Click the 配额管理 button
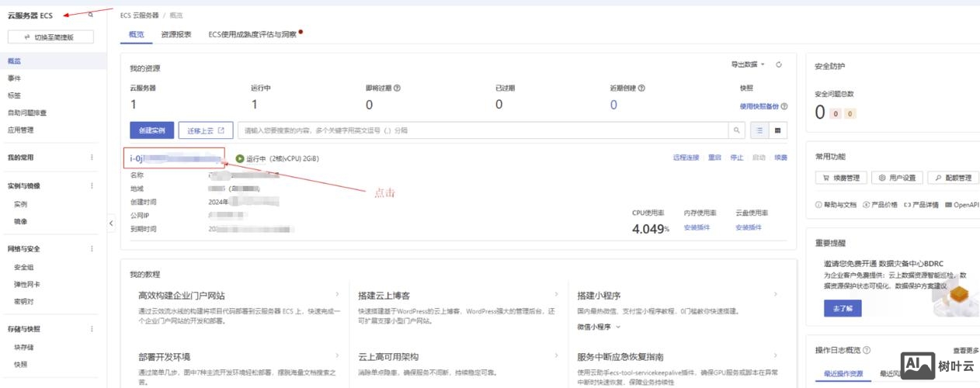Image resolution: width=980 pixels, height=388 pixels. click(954, 178)
